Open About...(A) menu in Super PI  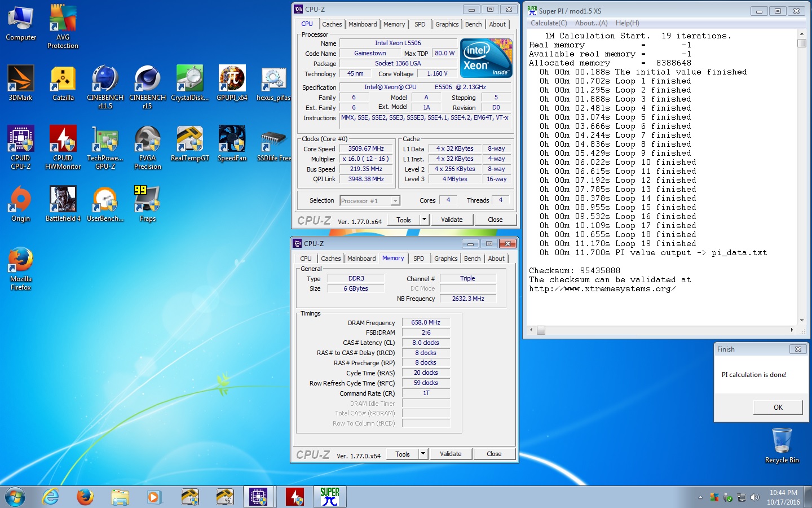point(592,23)
